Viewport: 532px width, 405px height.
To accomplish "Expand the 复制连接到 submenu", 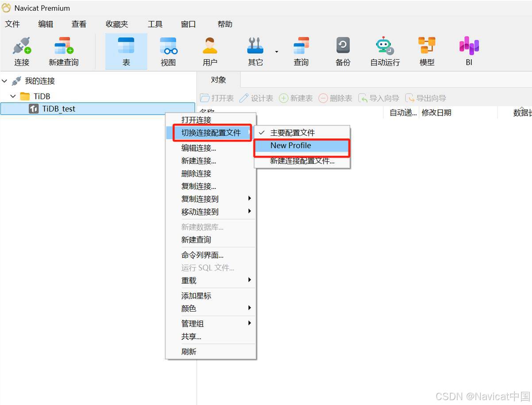I will tap(250, 198).
